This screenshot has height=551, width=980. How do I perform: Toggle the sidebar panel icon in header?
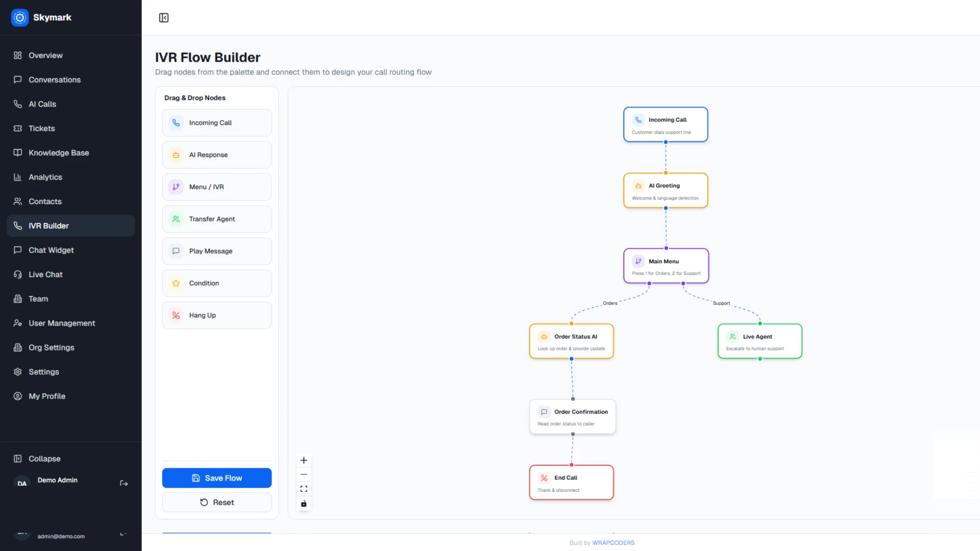click(x=164, y=18)
